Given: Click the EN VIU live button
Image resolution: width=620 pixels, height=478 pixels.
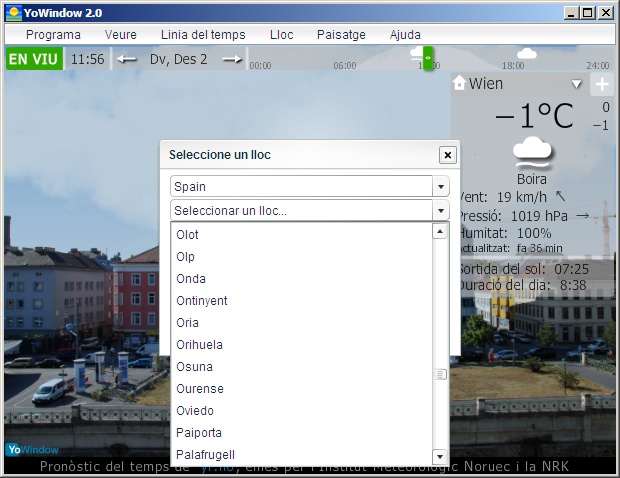Looking at the screenshot, I should coord(34,59).
